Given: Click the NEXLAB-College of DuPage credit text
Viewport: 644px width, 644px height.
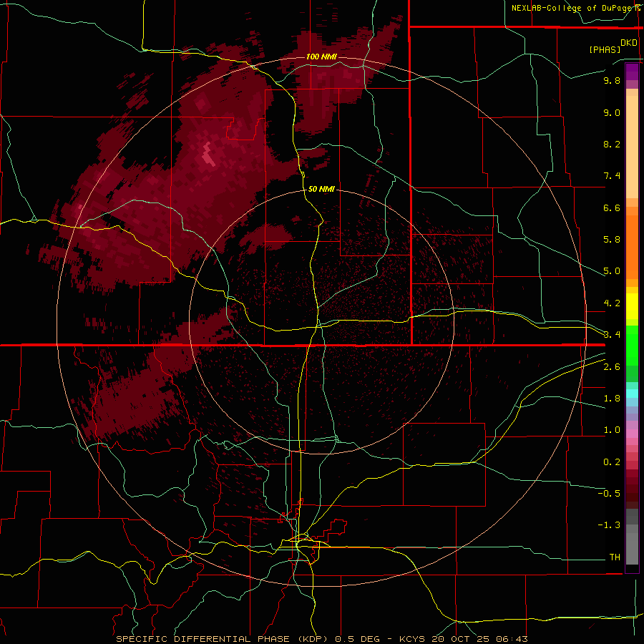Looking at the screenshot, I should tap(575, 8).
